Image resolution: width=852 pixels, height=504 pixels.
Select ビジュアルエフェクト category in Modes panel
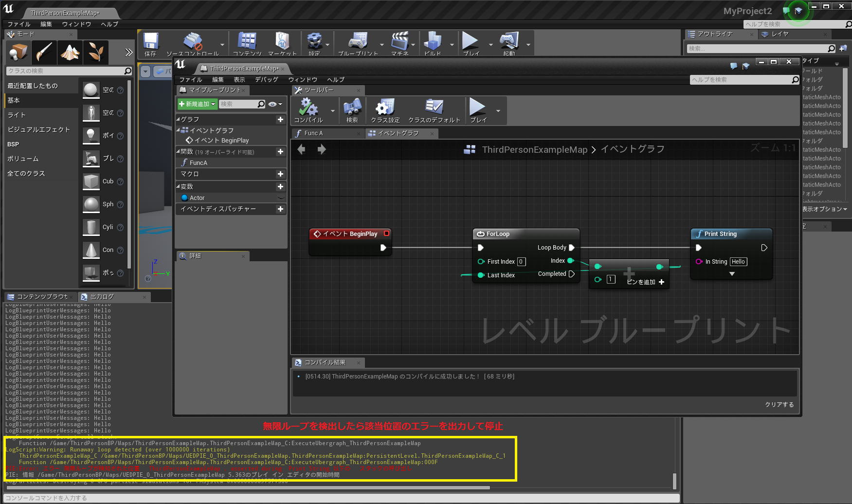coord(42,129)
